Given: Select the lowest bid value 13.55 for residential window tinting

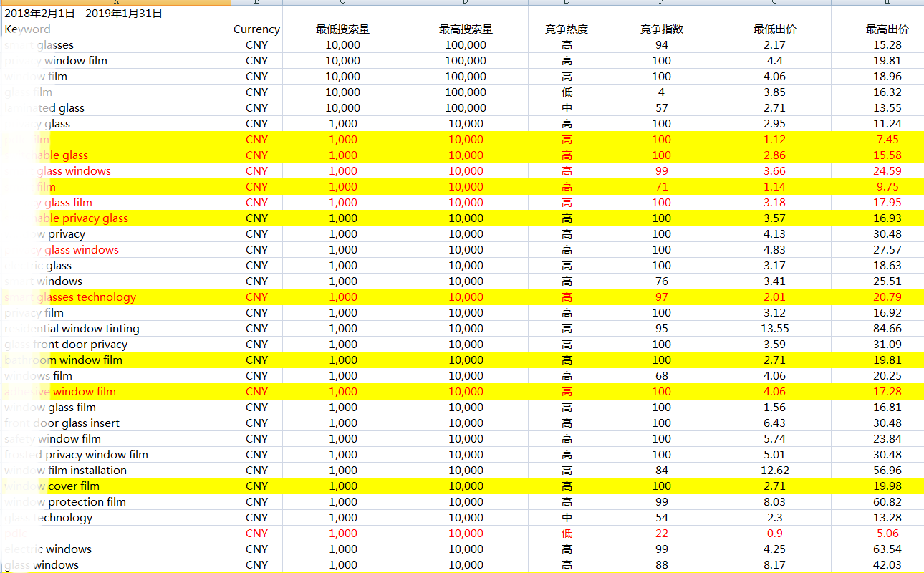Looking at the screenshot, I should pyautogui.click(x=774, y=329).
